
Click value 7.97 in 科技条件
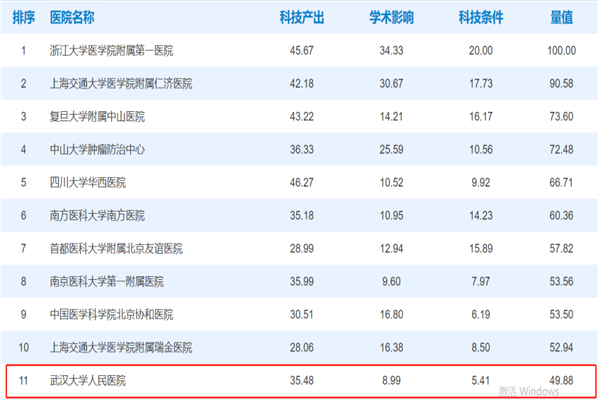pos(481,281)
